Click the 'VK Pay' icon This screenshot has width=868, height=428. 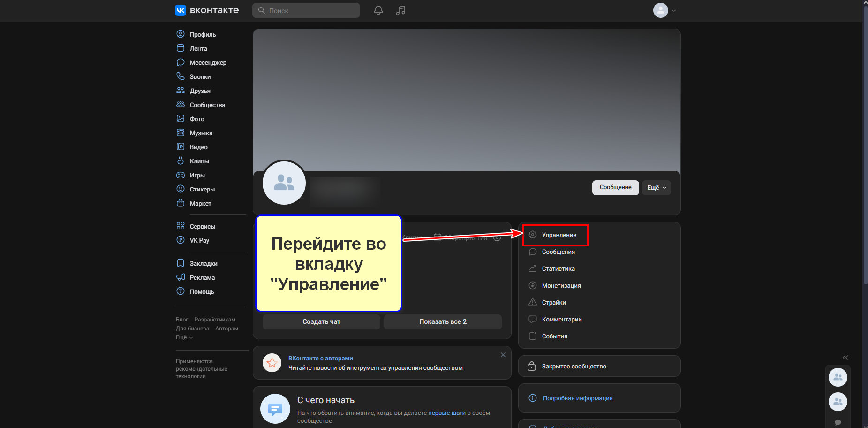[x=181, y=240]
